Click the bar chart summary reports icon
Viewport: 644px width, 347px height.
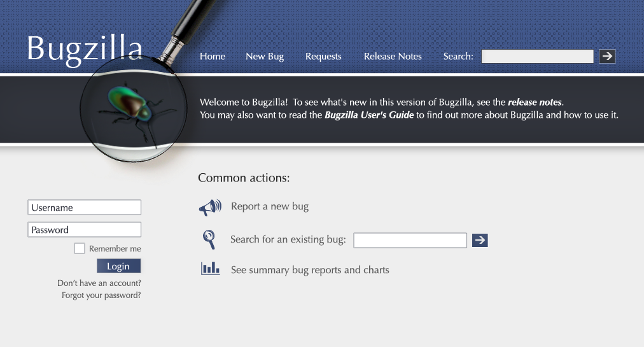210,269
